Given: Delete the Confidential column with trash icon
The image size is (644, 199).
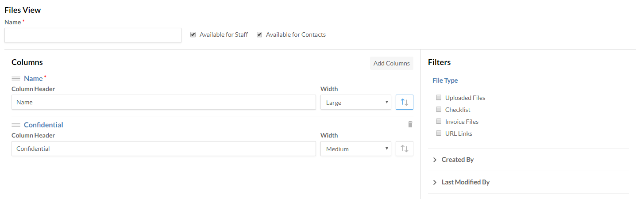Looking at the screenshot, I should click(x=410, y=124).
